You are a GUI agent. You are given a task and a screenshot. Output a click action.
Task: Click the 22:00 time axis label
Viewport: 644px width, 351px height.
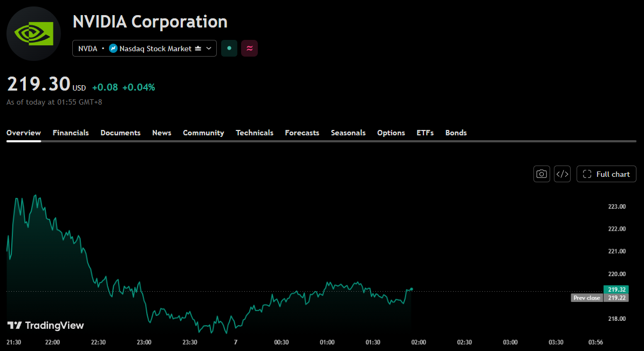pos(52,342)
